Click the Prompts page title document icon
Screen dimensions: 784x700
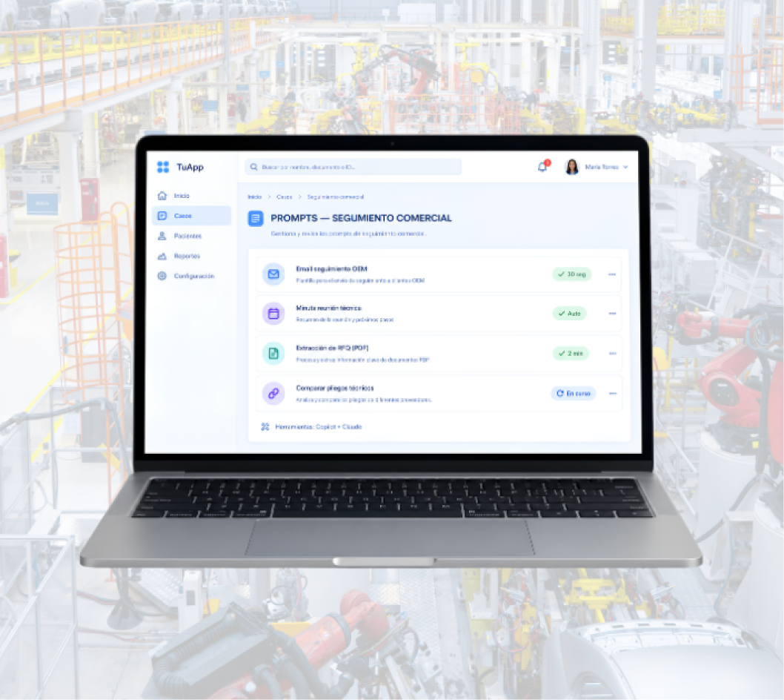tap(256, 219)
